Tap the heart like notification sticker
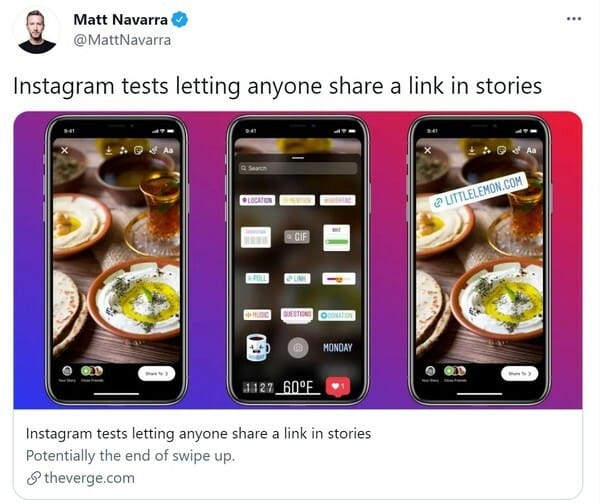Viewport: 600px width, 504px height. click(x=337, y=387)
